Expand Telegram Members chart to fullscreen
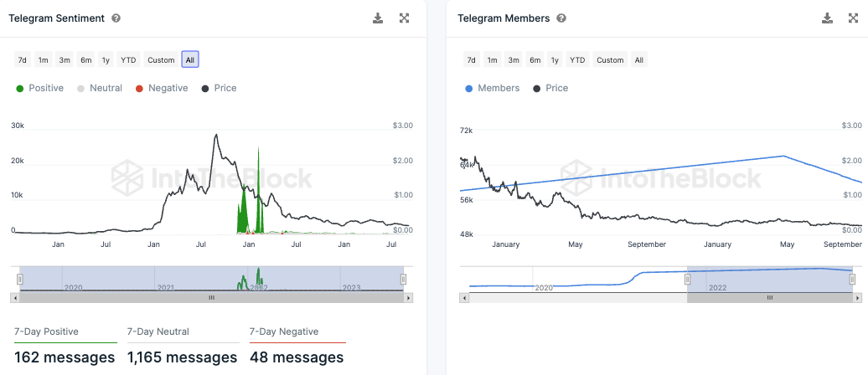868x375 pixels. 853,18
